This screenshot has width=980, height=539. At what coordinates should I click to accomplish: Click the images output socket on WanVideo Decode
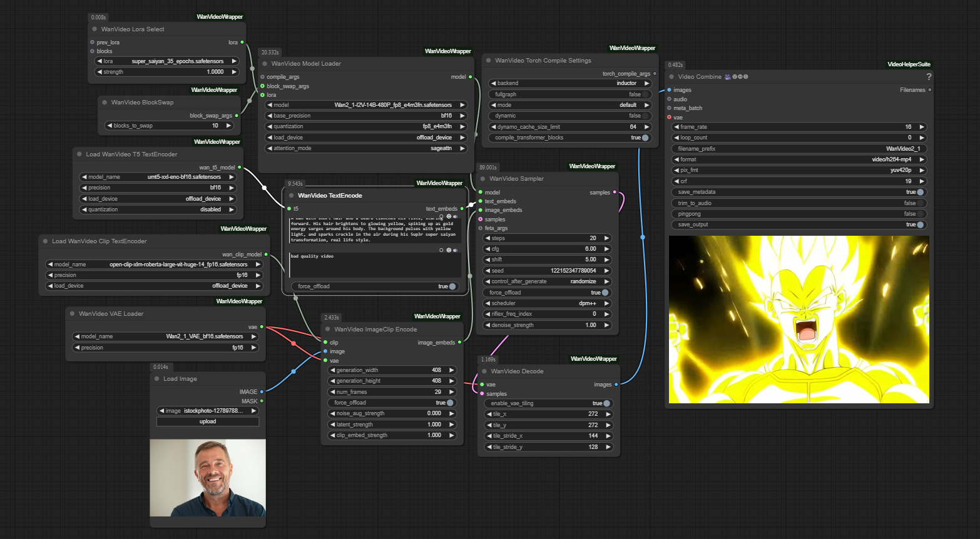tap(616, 384)
